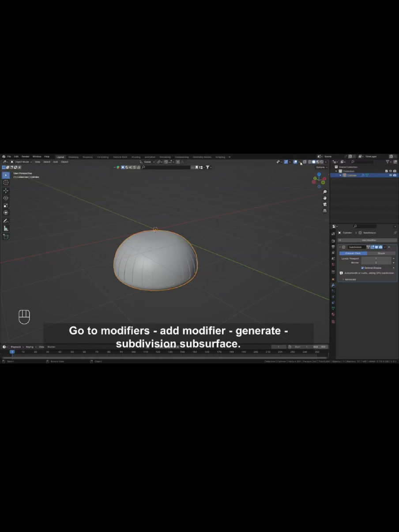The width and height of the screenshot is (399, 532).
Task: Toggle modifier on cage button
Action: (x=368, y=247)
